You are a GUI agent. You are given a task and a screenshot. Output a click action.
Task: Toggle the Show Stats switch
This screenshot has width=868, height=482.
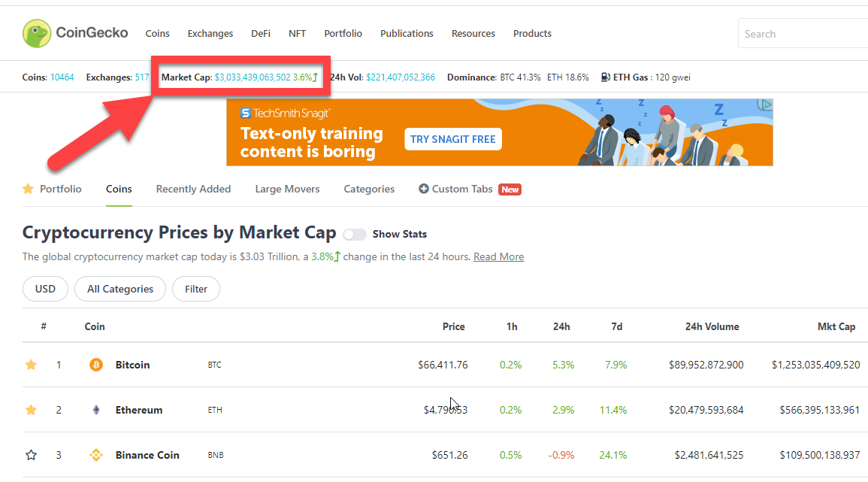[x=354, y=235]
